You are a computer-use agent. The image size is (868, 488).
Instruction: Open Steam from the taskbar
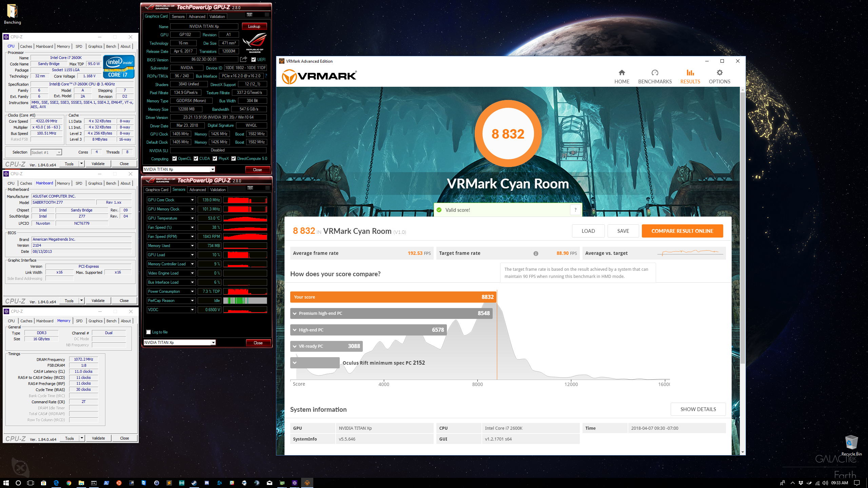coord(194,483)
